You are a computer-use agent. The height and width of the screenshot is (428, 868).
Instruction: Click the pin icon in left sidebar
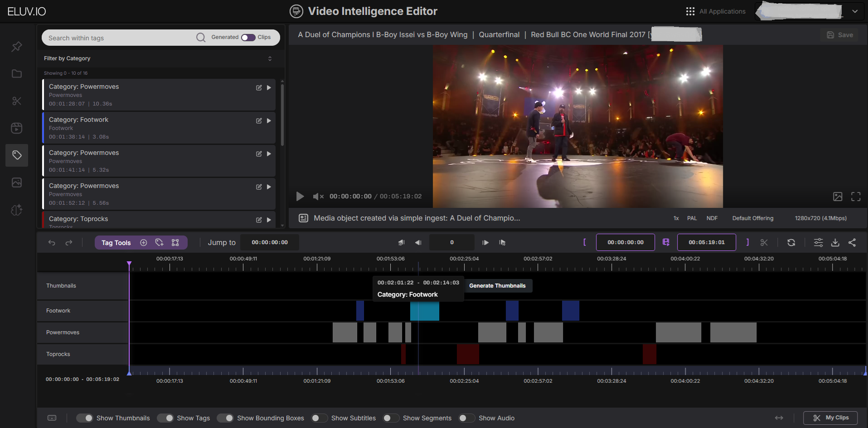(17, 47)
